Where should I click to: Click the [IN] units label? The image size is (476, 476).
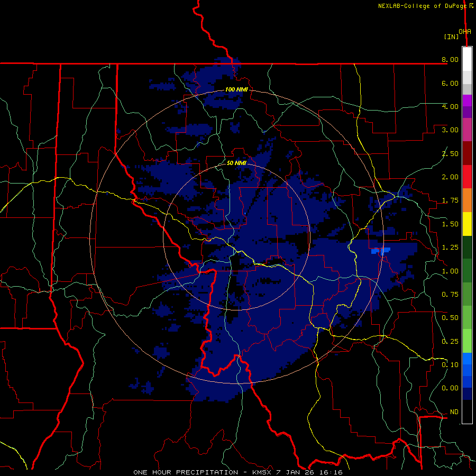[x=452, y=36]
